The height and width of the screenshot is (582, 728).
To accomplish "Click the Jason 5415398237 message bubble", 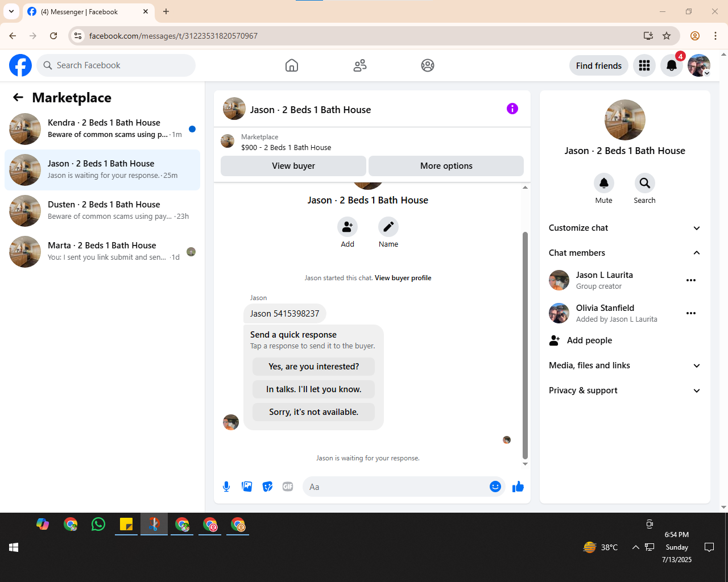I will point(285,314).
